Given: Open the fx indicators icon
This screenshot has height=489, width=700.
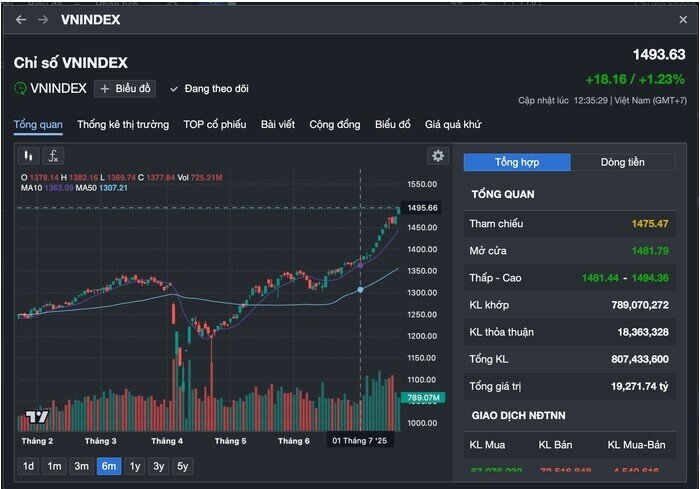Looking at the screenshot, I should pyautogui.click(x=53, y=156).
